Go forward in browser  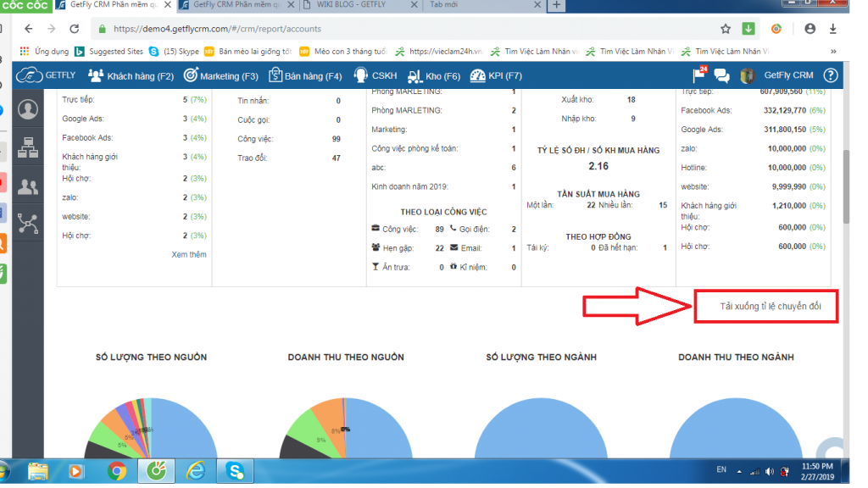pyautogui.click(x=52, y=29)
